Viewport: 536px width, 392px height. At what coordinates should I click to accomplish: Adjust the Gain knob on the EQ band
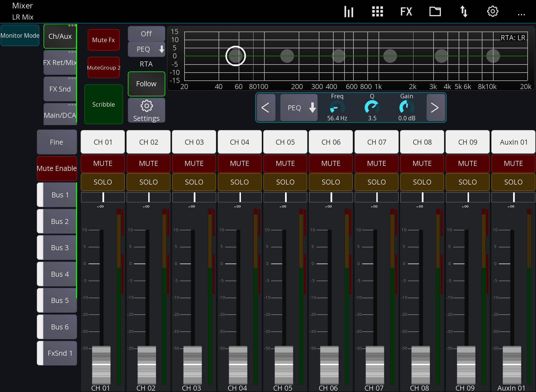[x=406, y=107]
